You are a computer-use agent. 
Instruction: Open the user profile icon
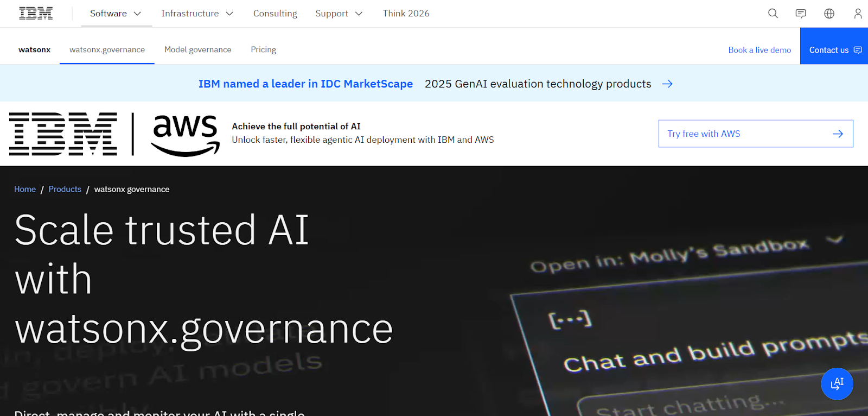(x=858, y=14)
